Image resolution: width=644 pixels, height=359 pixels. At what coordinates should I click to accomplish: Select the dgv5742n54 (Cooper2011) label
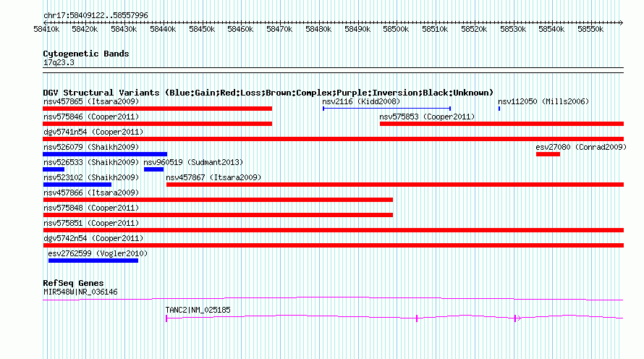93,238
